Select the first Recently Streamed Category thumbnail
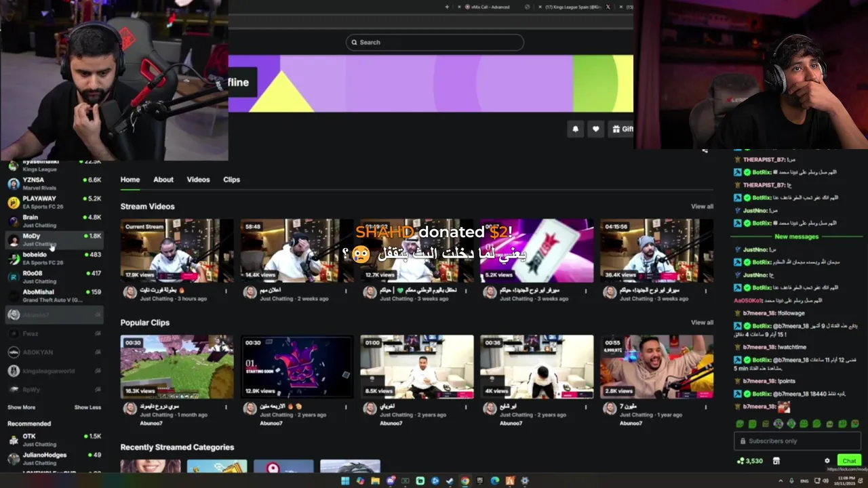 151,466
